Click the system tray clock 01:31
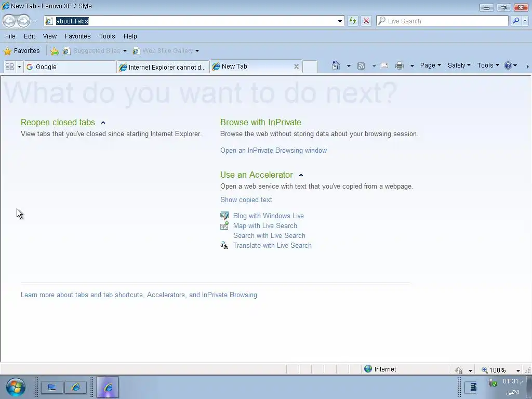 [512, 381]
